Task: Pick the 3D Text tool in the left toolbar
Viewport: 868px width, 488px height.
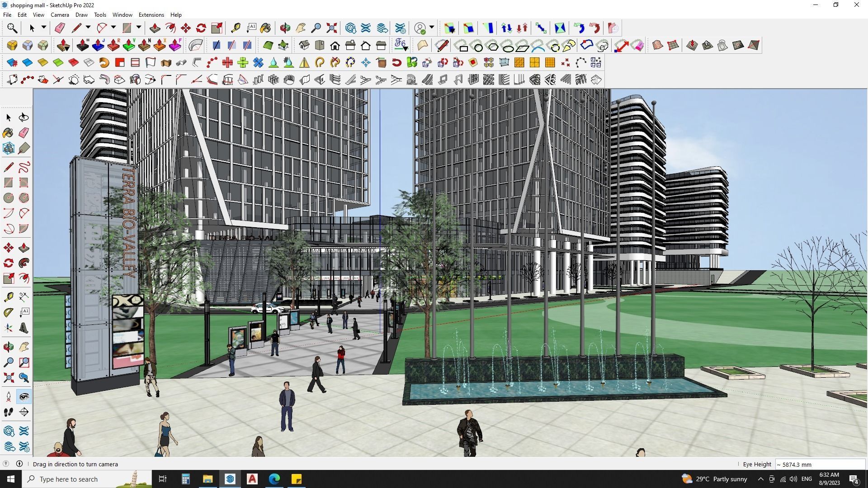Action: (24, 328)
